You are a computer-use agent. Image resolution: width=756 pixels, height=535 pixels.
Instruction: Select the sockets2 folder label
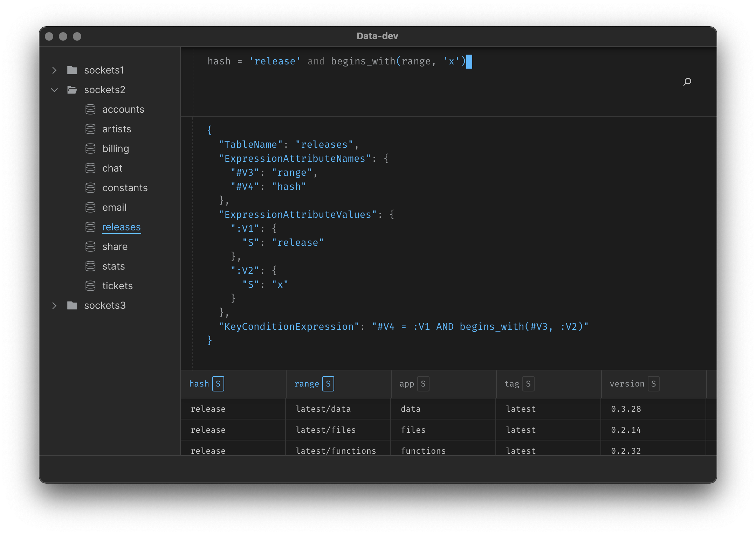pyautogui.click(x=105, y=90)
